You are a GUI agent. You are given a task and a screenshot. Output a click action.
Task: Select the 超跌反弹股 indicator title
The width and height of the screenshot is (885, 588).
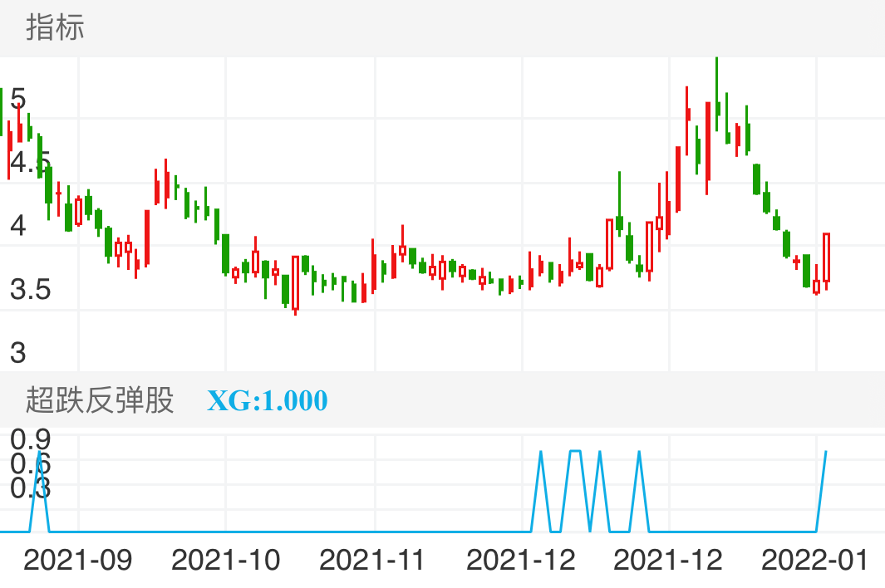click(100, 400)
